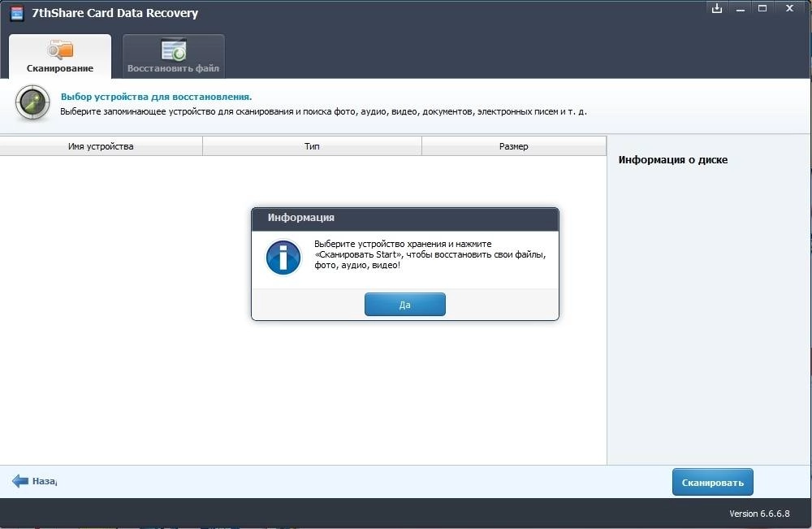Click the radar scan icon beside heading

click(32, 103)
